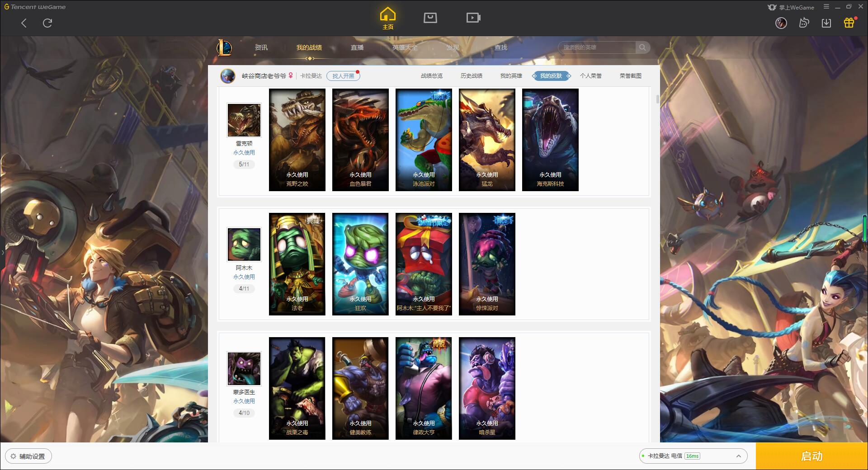This screenshot has width=868, height=470.
Task: Click the 4/10 skin count badge
Action: click(244, 413)
